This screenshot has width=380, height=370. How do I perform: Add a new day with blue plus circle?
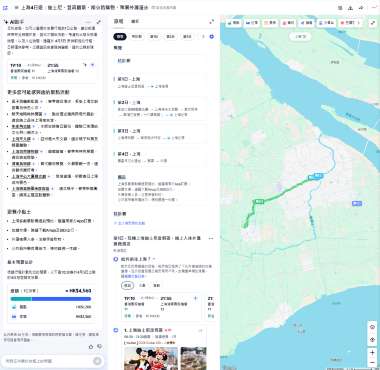pos(211,36)
